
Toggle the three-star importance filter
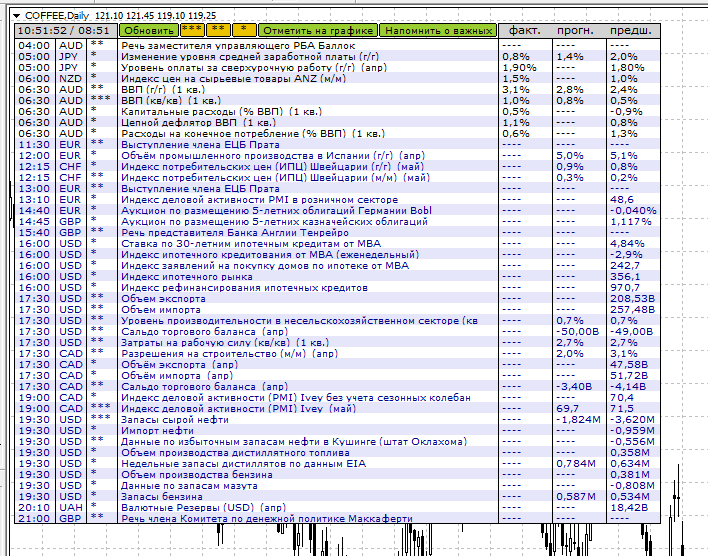(192, 31)
